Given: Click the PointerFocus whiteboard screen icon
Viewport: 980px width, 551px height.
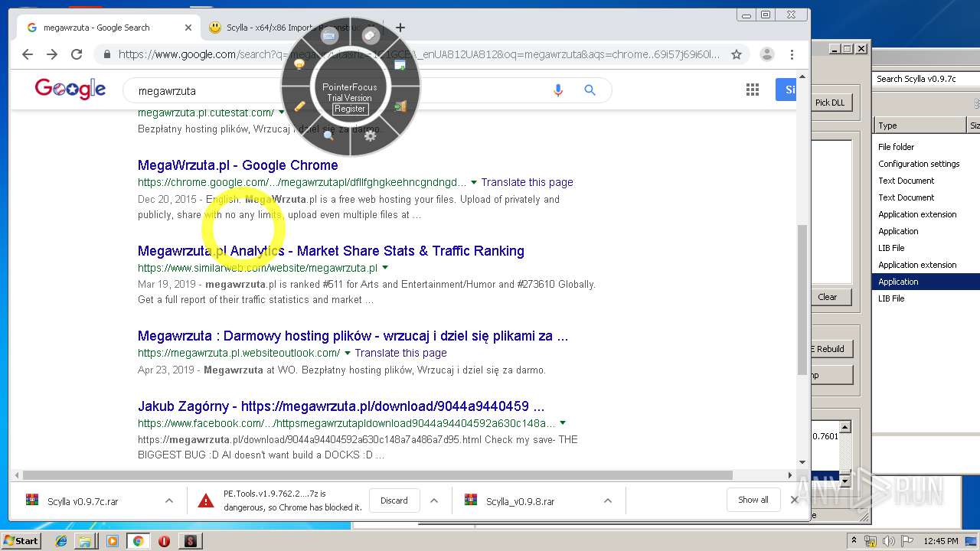Looking at the screenshot, I should [400, 65].
